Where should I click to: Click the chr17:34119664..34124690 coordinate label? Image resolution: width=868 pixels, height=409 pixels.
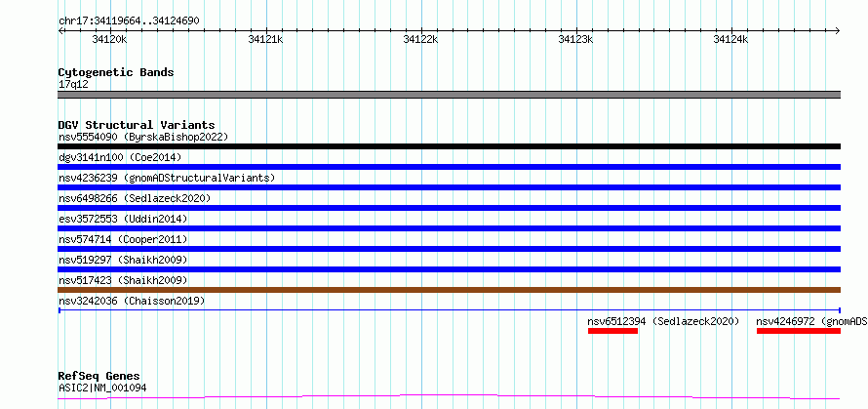(129, 21)
